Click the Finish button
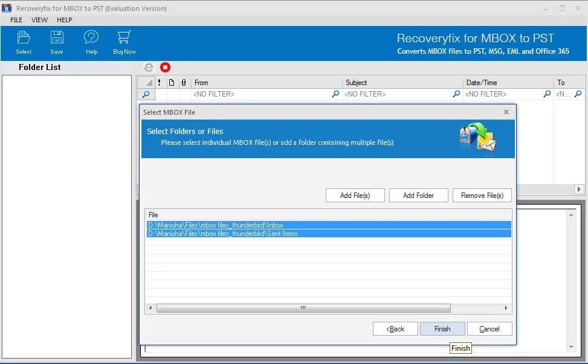Image resolution: width=588 pixels, height=364 pixels. [442, 329]
